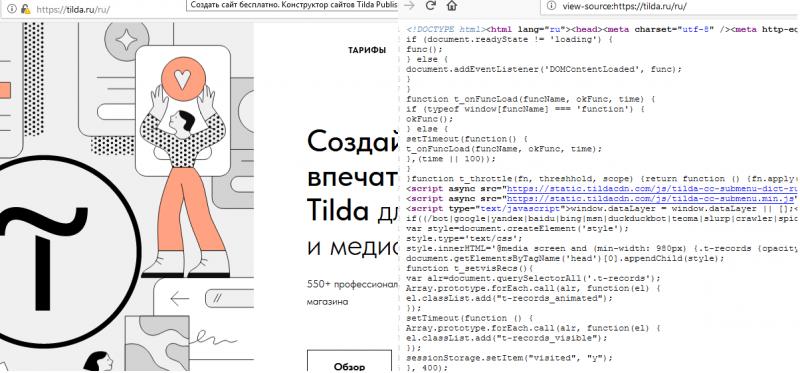Click the sparkle star icon in grey circle
The height and width of the screenshot is (373, 800).
[x=127, y=39]
